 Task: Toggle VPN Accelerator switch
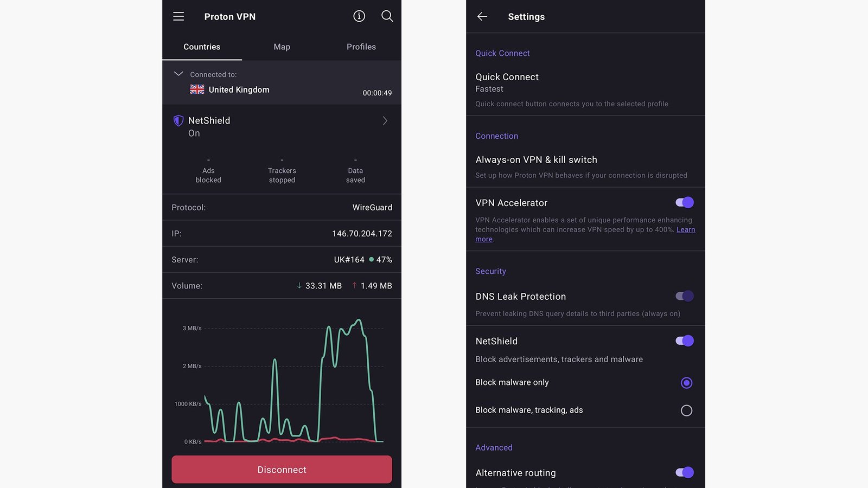(685, 202)
